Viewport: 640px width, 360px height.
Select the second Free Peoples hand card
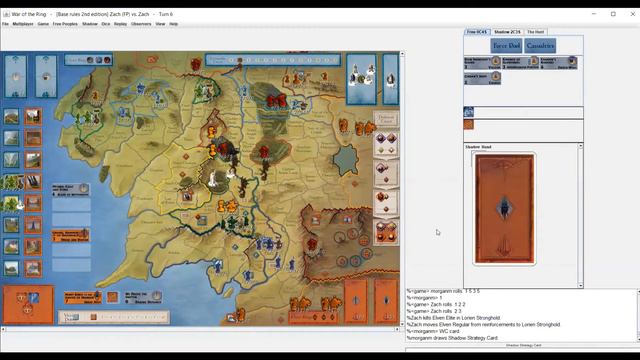click(x=521, y=63)
